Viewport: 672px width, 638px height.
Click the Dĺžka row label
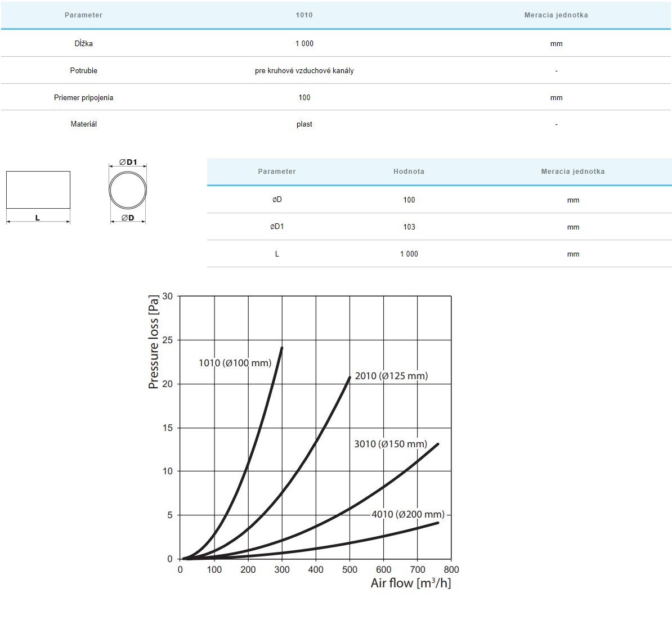[83, 43]
